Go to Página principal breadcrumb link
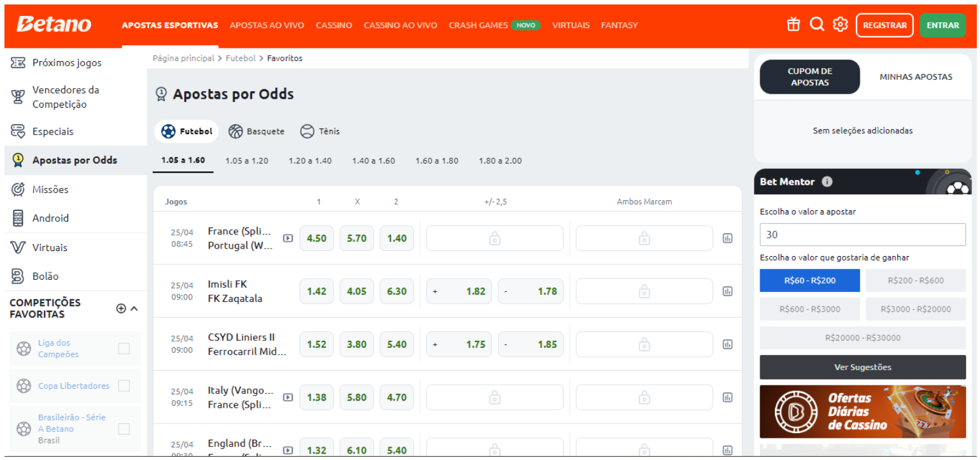 point(183,58)
